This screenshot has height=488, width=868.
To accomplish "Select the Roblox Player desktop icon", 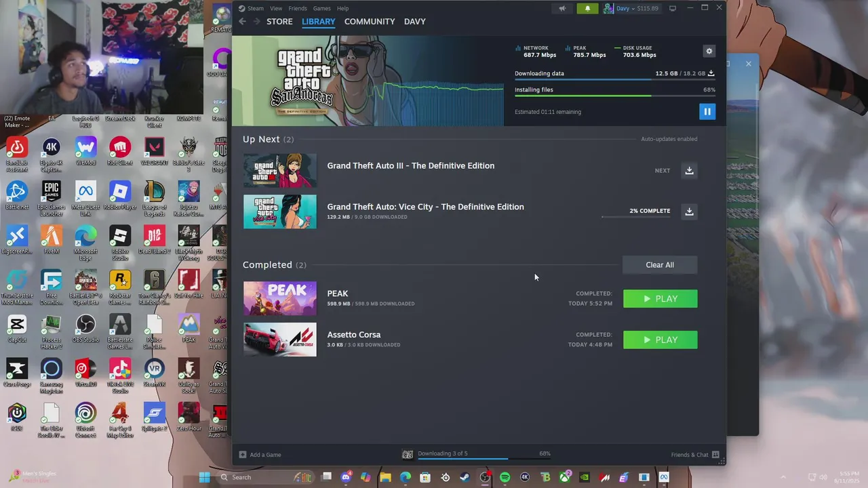I will pyautogui.click(x=120, y=196).
